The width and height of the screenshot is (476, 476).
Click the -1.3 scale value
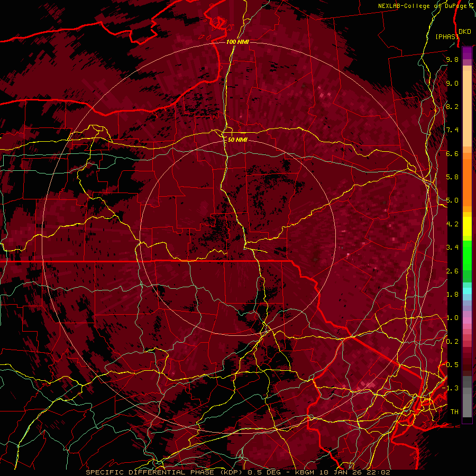pos(451,388)
